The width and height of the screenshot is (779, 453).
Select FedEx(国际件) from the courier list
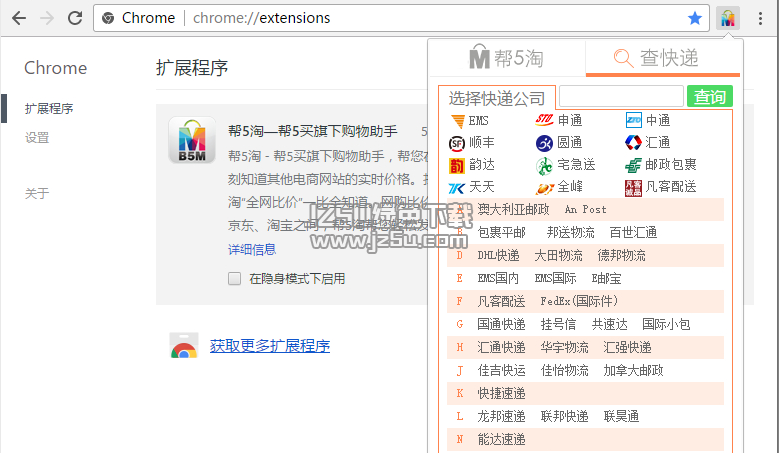point(579,301)
